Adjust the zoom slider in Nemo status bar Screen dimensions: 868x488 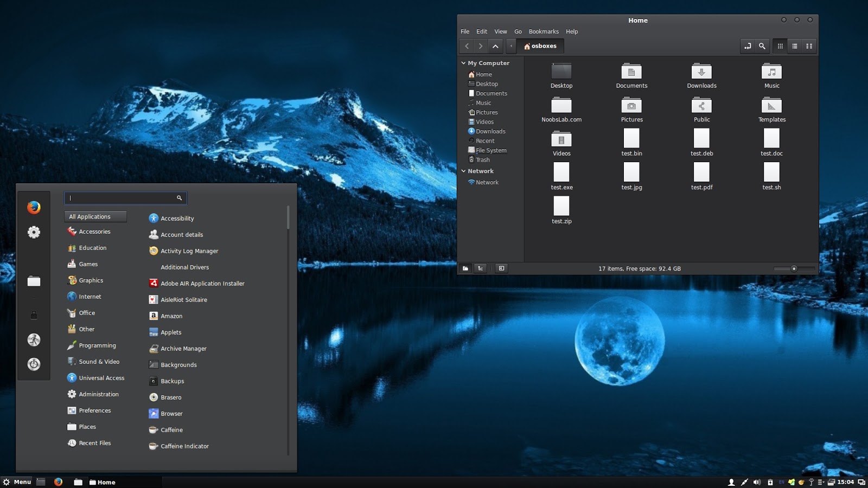click(x=795, y=268)
